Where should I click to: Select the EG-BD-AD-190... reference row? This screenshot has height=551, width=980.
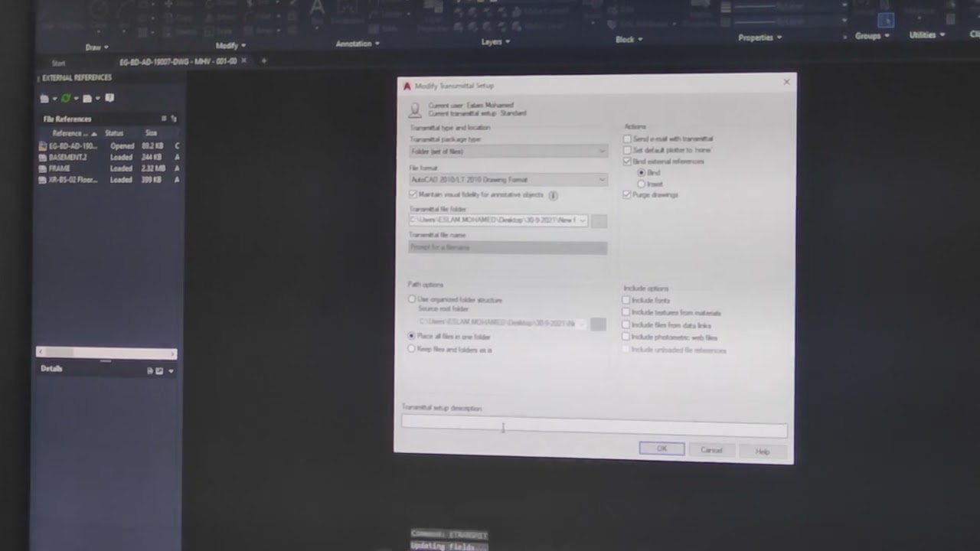point(109,145)
